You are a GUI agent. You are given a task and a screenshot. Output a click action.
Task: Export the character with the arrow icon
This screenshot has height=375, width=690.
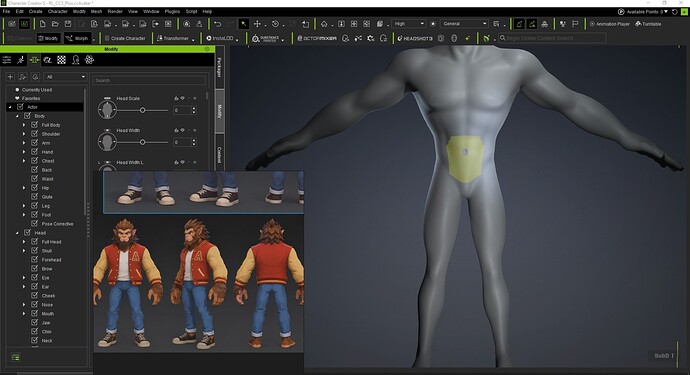(155, 24)
